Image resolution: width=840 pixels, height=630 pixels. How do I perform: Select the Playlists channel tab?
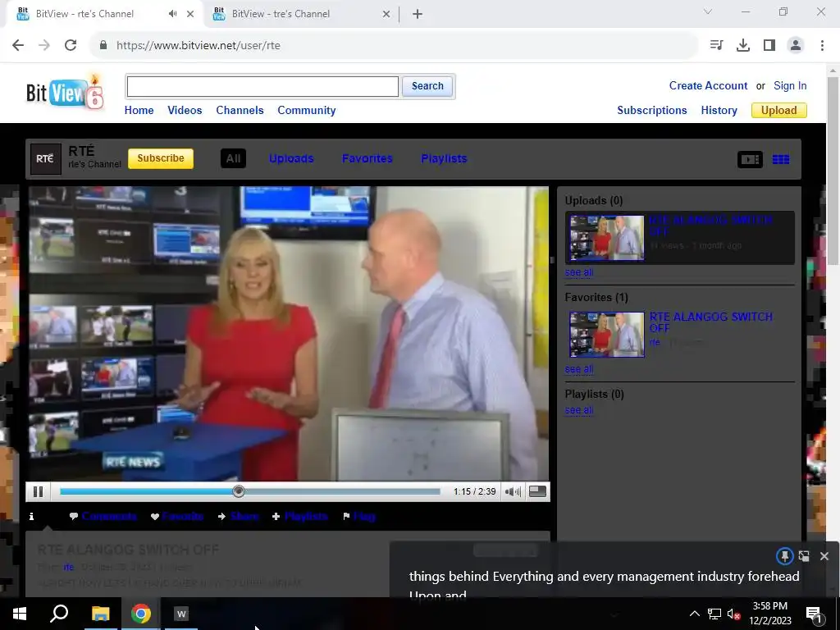[444, 158]
